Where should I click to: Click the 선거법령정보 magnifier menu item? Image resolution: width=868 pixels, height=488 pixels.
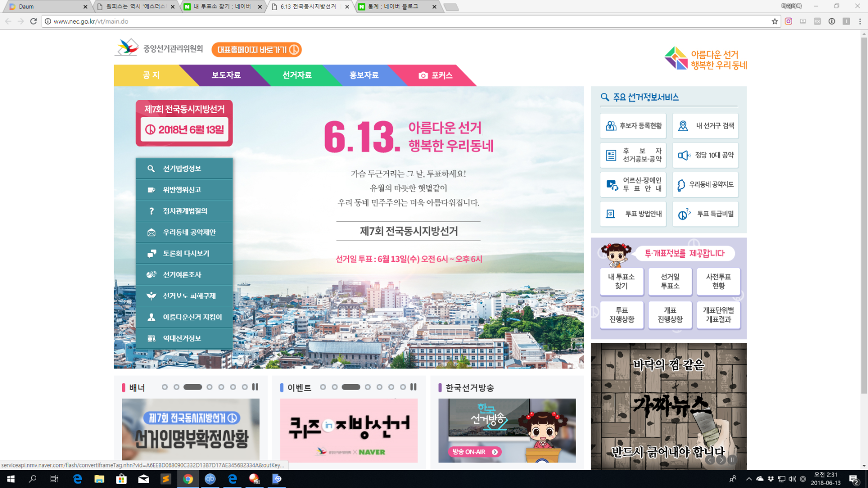tap(184, 169)
